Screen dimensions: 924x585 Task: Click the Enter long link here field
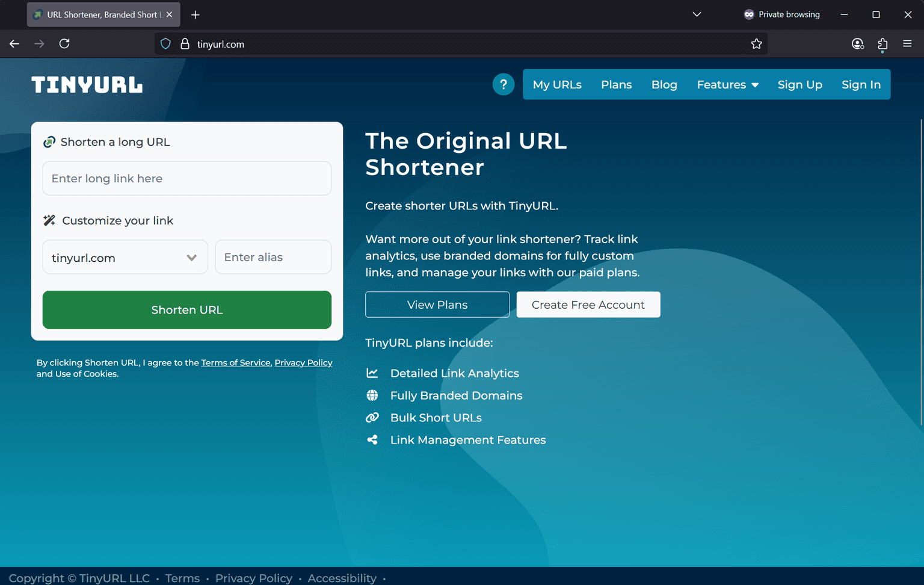186,178
